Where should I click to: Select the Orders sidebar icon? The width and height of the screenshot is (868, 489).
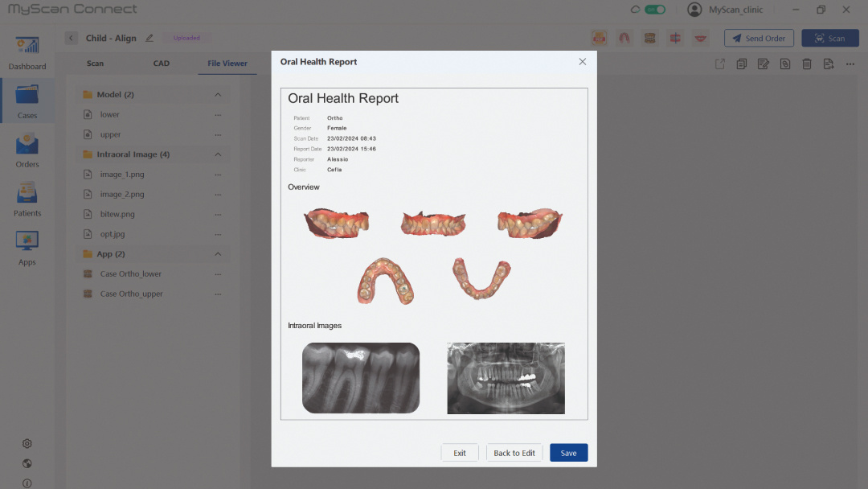(27, 150)
